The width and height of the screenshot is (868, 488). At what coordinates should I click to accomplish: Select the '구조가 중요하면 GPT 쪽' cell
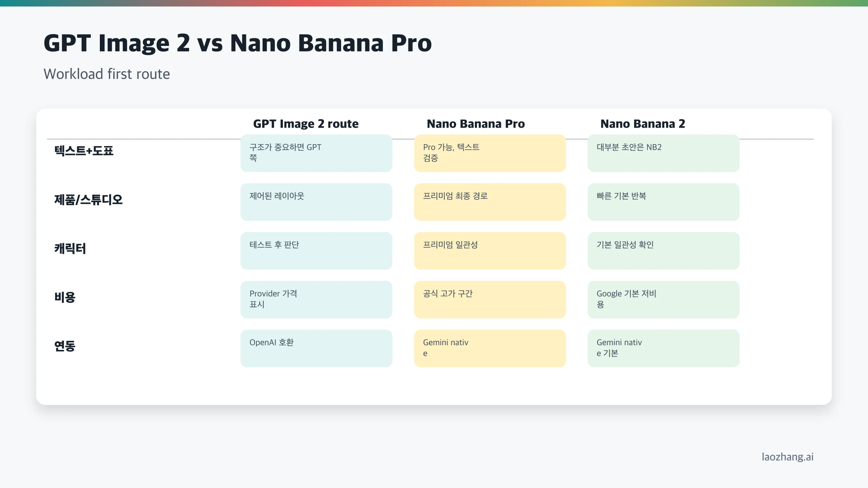(x=316, y=153)
